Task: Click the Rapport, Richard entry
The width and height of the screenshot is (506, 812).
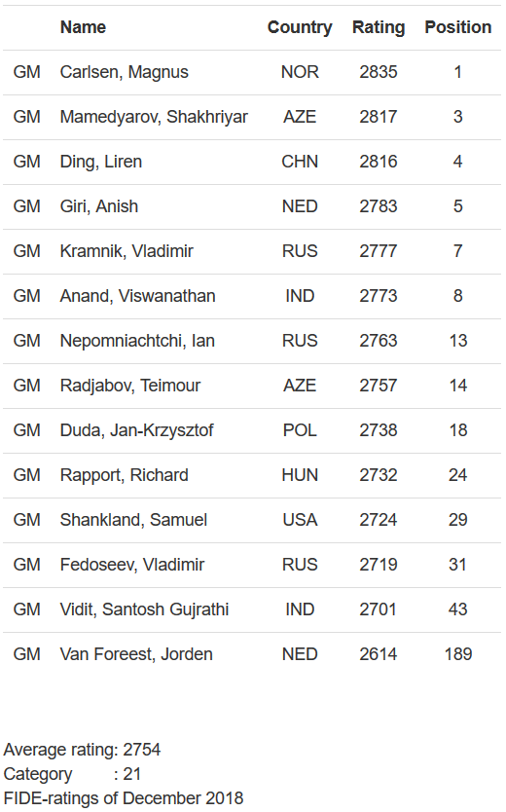Action: click(125, 475)
